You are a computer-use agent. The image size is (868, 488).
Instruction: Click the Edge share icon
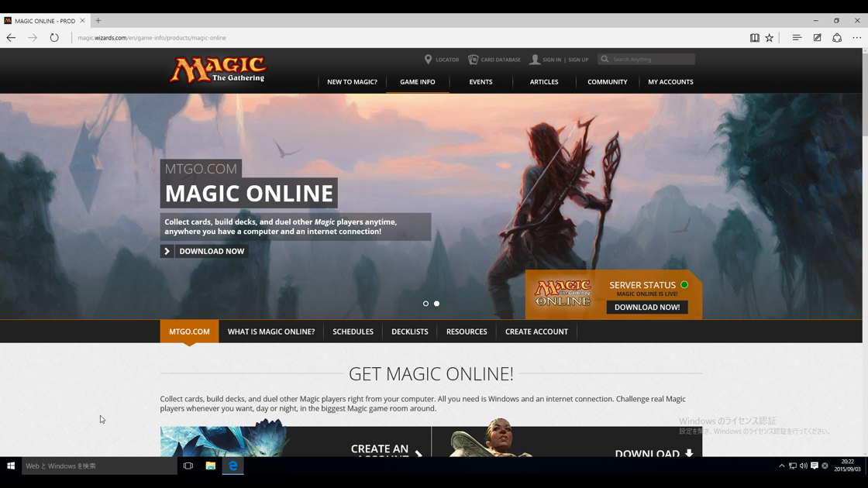(837, 38)
